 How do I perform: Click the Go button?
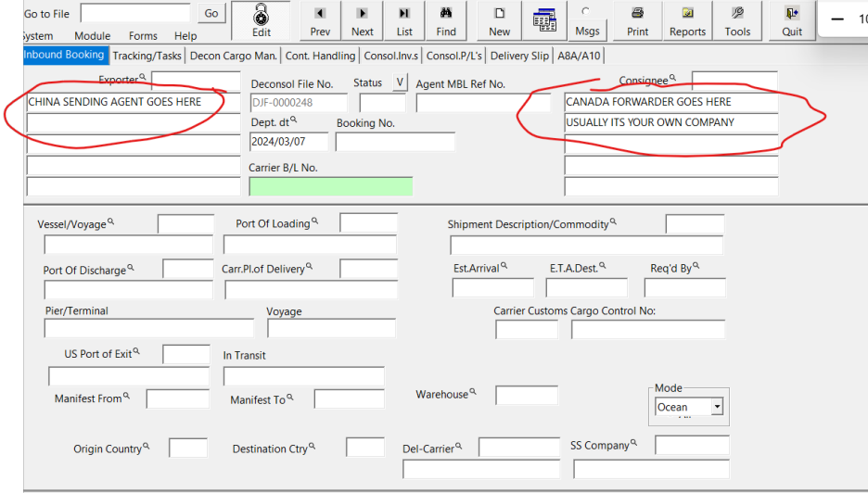(x=211, y=13)
